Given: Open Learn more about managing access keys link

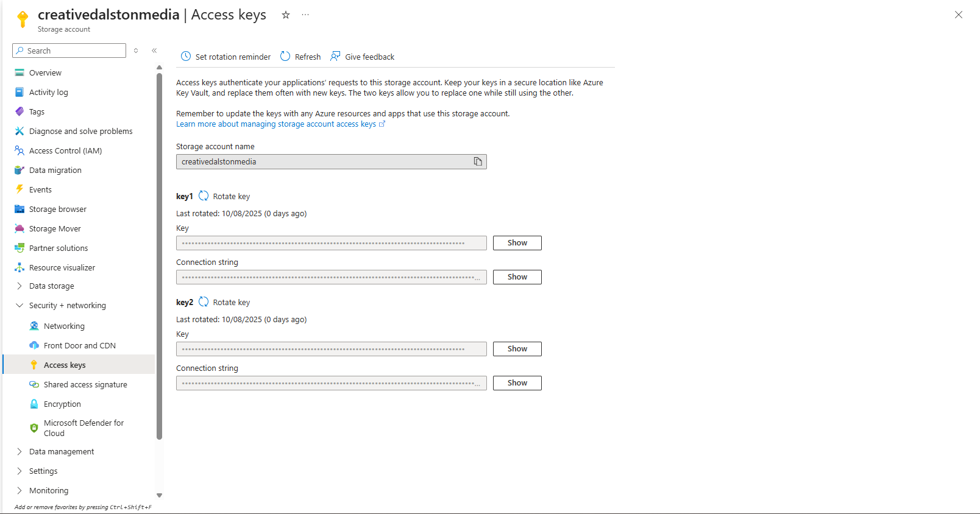Looking at the screenshot, I should 280,124.
